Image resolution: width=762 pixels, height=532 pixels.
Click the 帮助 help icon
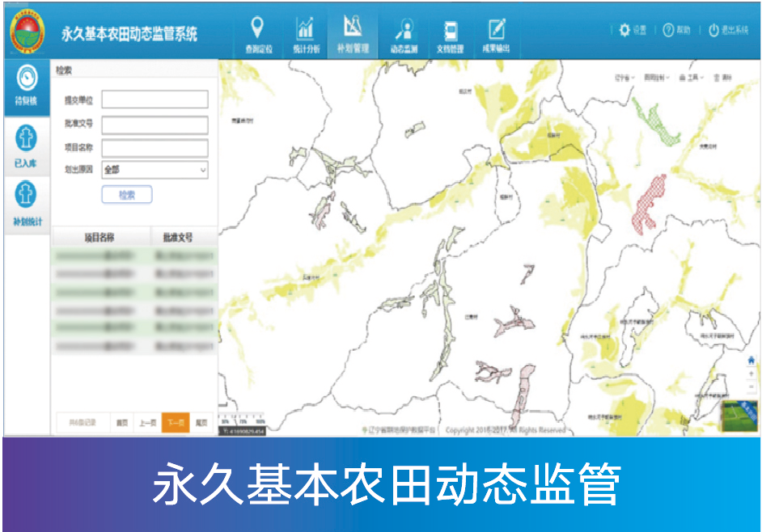(x=668, y=30)
